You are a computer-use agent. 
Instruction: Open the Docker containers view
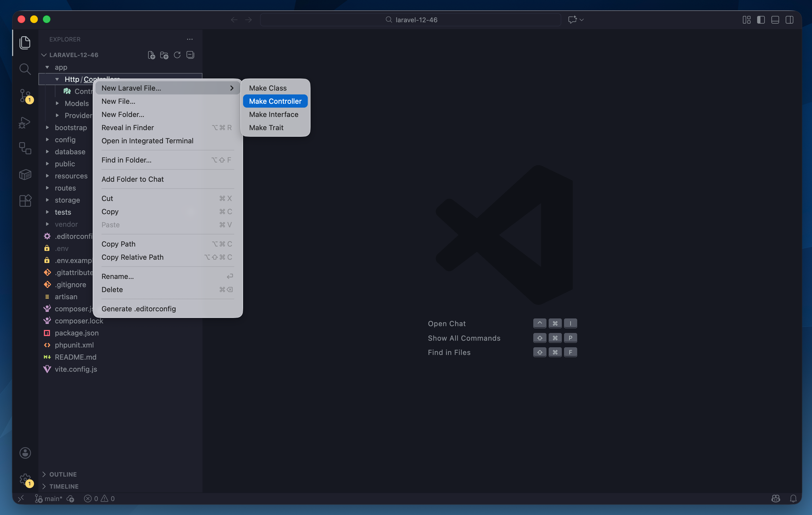(x=25, y=175)
